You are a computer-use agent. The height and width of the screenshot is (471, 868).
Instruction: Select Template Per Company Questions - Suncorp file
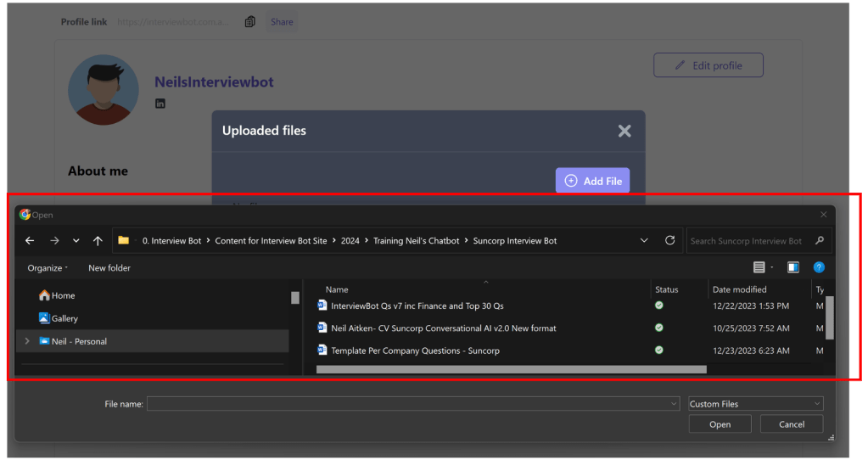tap(415, 350)
